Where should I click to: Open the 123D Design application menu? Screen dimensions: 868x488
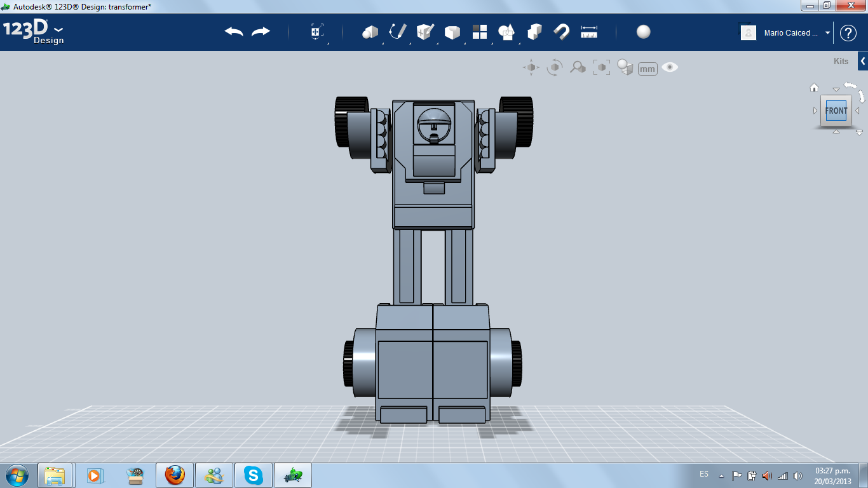click(33, 31)
